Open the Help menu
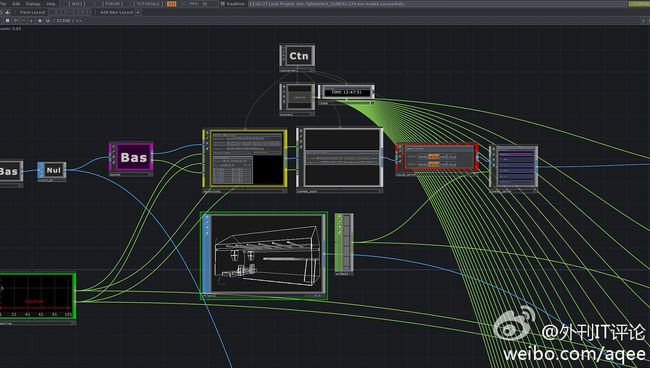This screenshot has width=650, height=368. click(51, 4)
